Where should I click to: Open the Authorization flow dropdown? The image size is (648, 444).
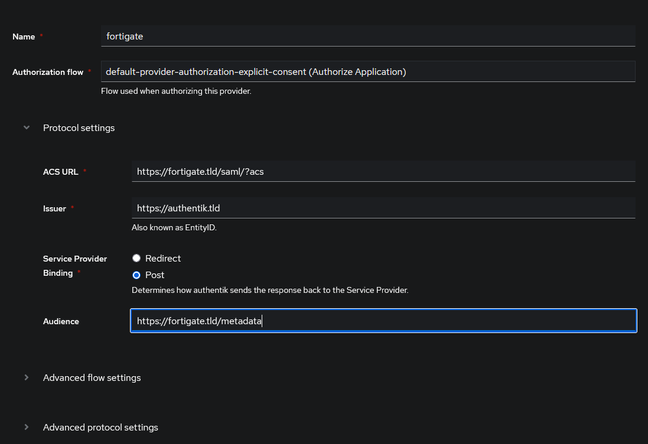(368, 72)
